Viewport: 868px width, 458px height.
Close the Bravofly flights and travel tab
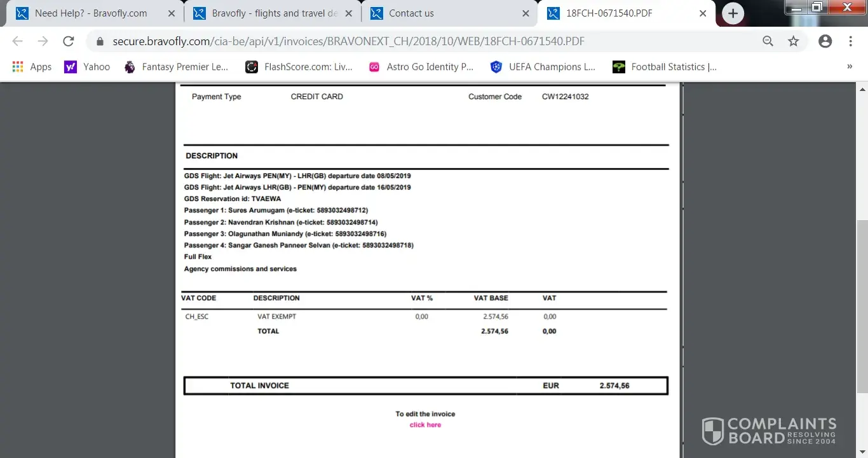point(348,13)
